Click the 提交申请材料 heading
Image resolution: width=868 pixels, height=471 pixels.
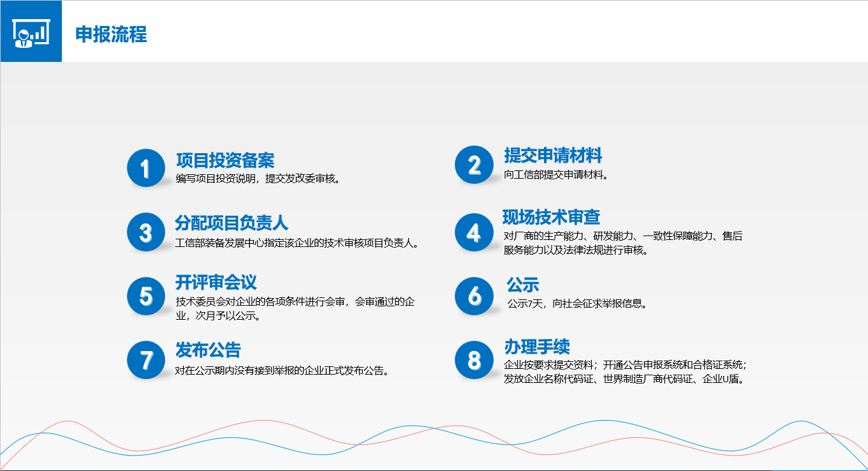click(x=553, y=156)
